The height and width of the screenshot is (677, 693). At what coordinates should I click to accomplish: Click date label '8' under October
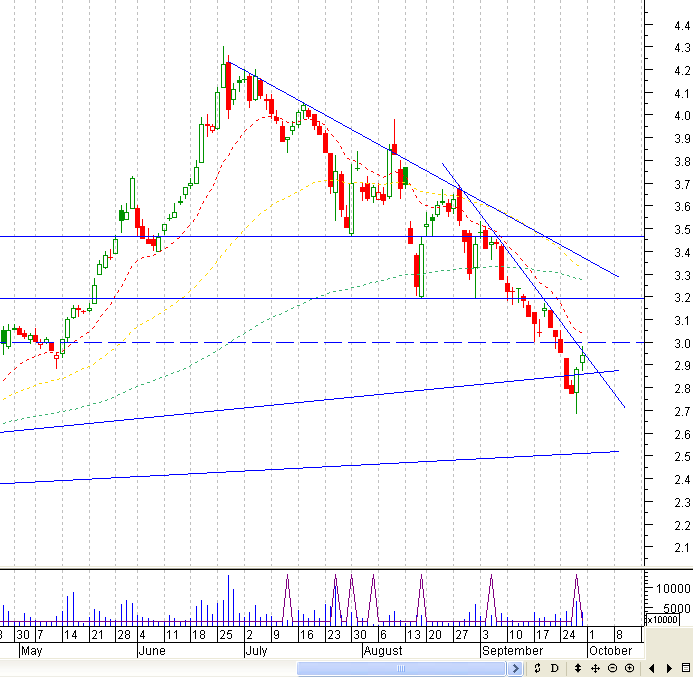pyautogui.click(x=619, y=635)
